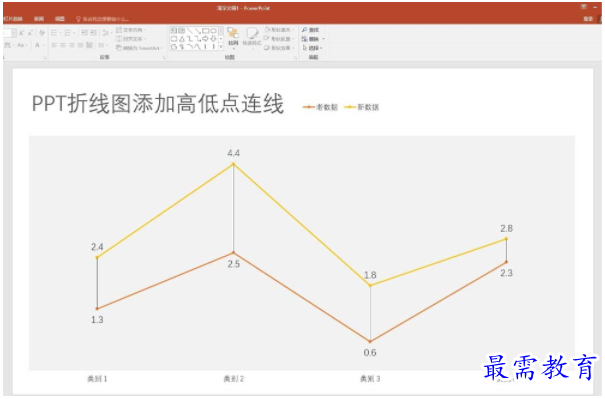Viewport: 605px width, 399px height.
Task: Click the orange data point at 2.3
Action: (x=506, y=262)
